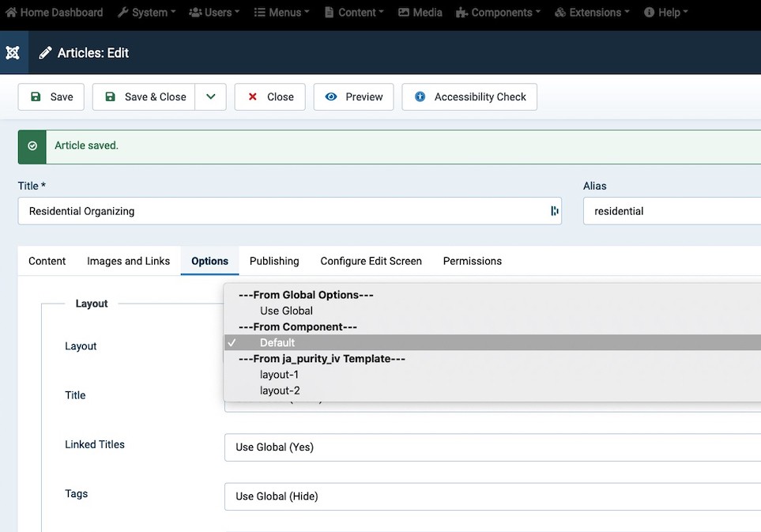Open the Media manager from top bar

(420, 13)
